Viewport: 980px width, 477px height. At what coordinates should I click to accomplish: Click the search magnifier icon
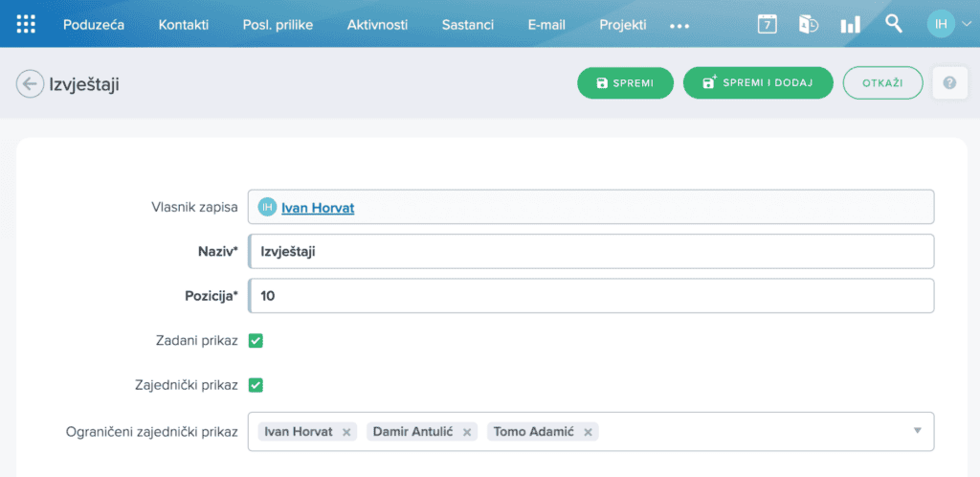click(894, 24)
